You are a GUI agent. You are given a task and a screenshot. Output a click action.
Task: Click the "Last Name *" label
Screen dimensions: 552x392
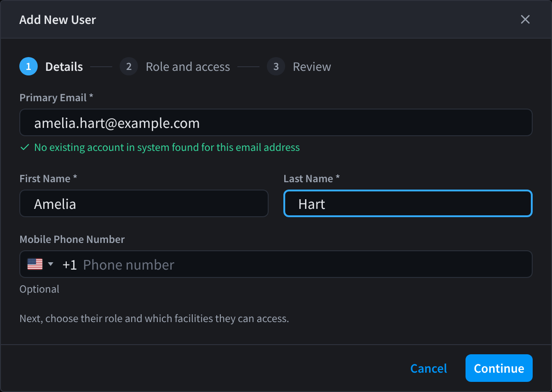coord(312,179)
